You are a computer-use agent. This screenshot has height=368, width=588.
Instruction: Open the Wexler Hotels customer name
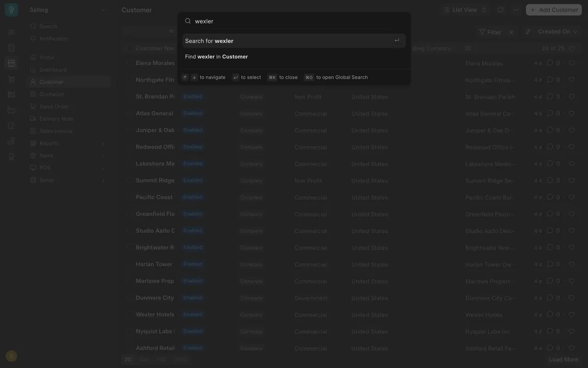(155, 315)
